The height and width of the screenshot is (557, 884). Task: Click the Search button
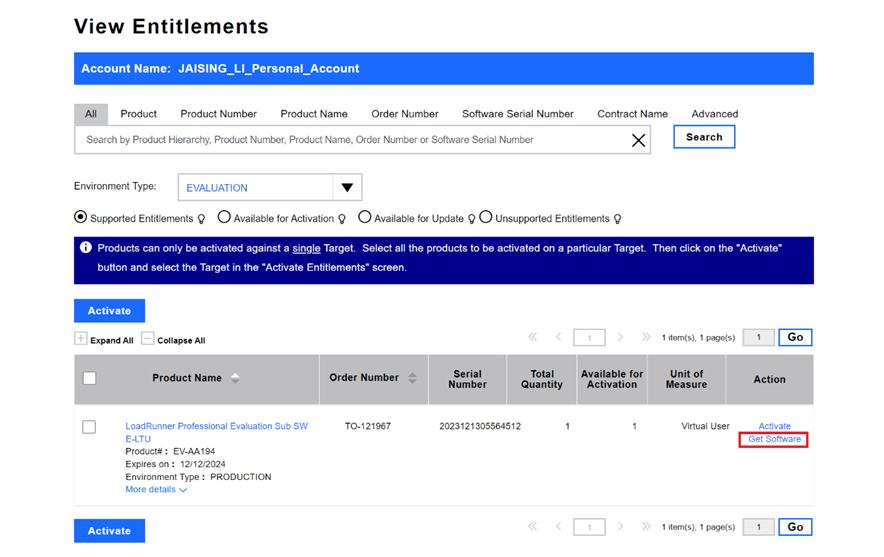(704, 137)
